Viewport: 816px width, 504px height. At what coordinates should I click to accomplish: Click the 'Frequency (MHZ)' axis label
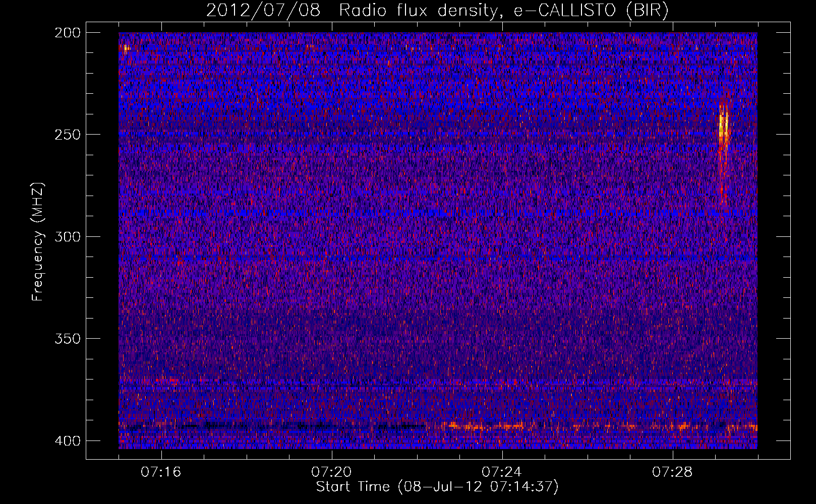tap(38, 242)
